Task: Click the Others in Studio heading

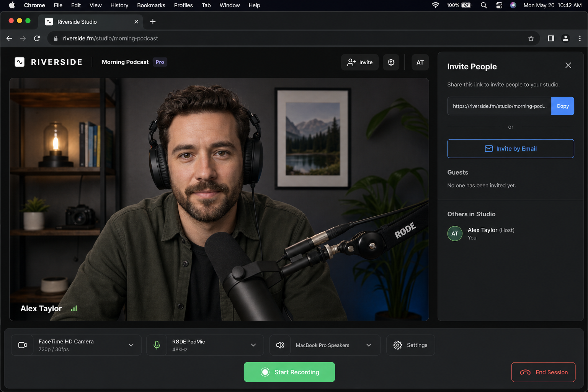Action: click(471, 214)
